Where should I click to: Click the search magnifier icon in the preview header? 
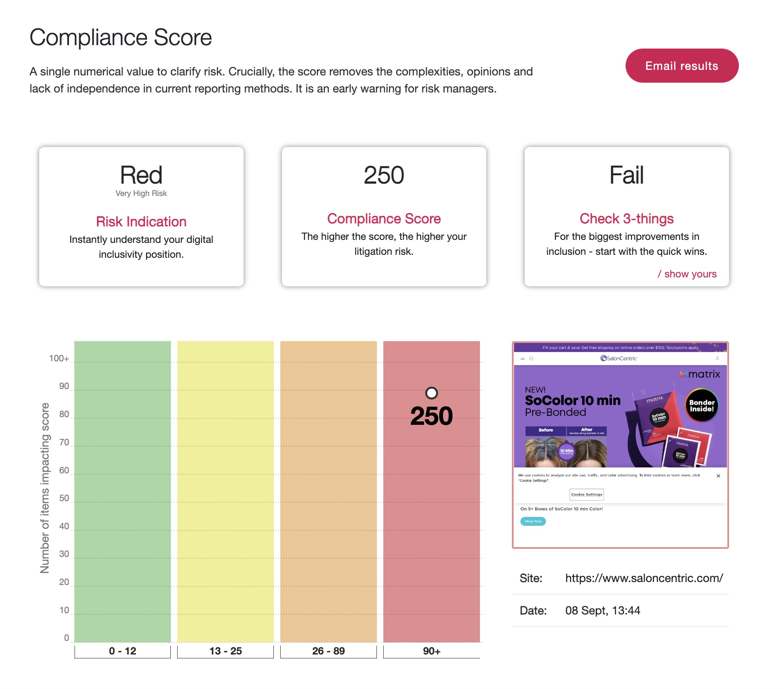pyautogui.click(x=531, y=359)
